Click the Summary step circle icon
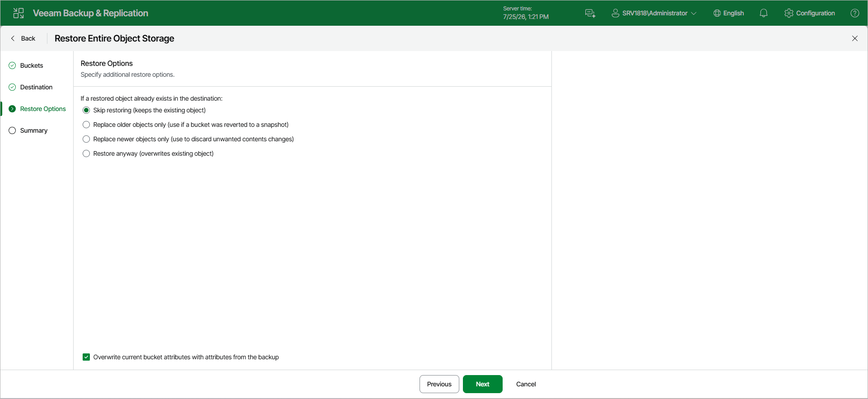This screenshot has width=868, height=399. tap(12, 130)
